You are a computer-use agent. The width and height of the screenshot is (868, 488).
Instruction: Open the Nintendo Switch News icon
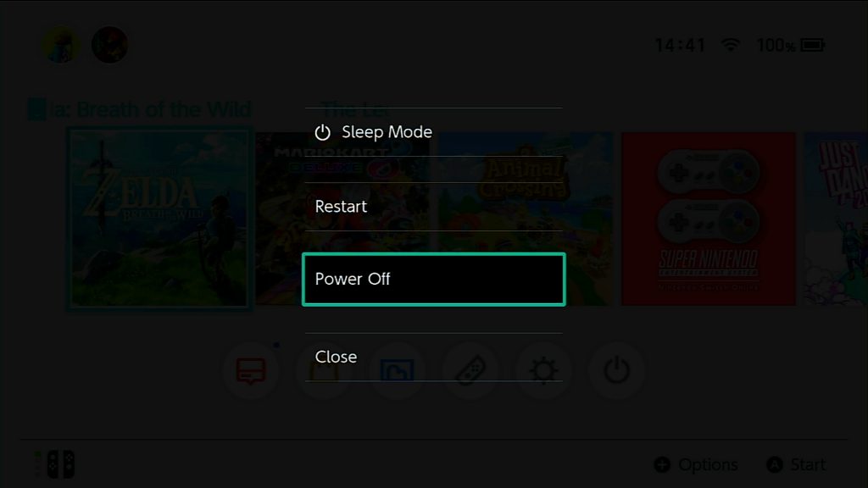251,370
